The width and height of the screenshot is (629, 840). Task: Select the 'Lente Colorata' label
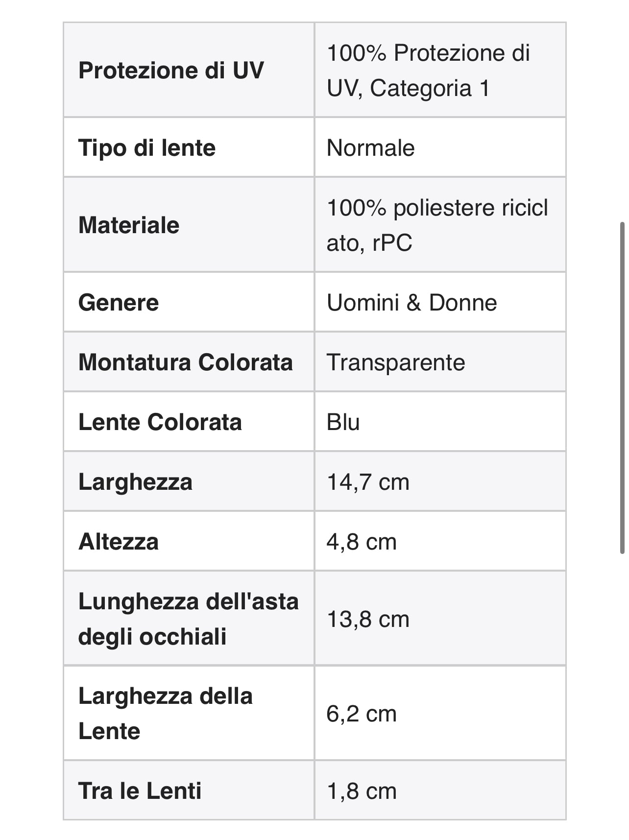160,422
